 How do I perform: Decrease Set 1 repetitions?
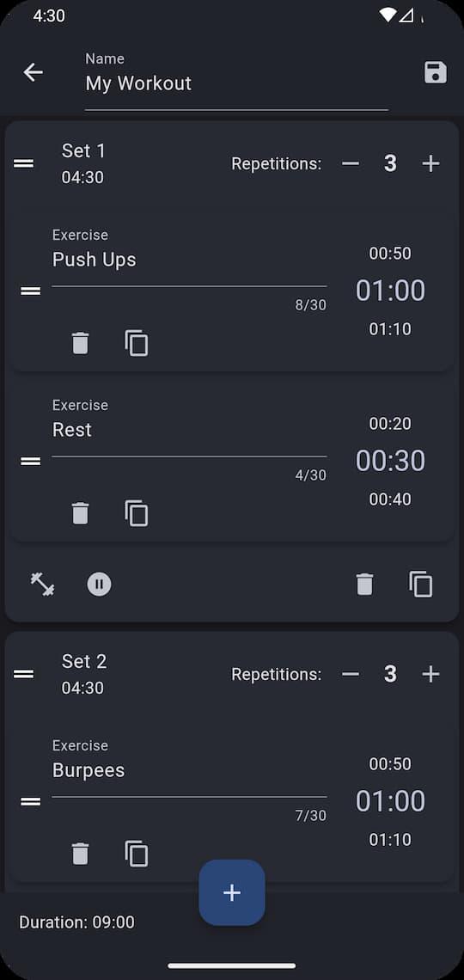[351, 163]
